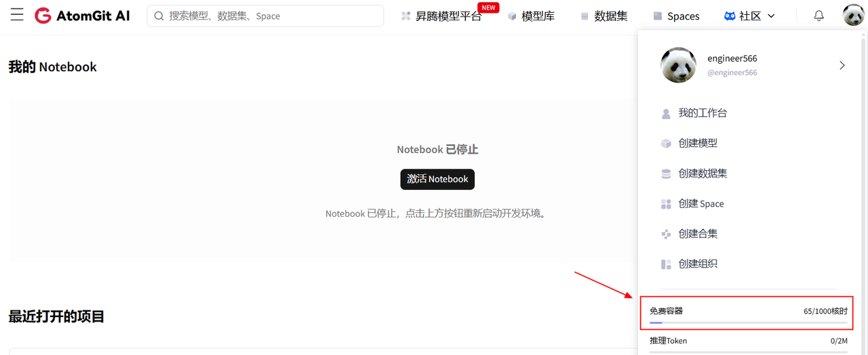Screen dimensions: 868x355
Task: Click the panda avatar in top bar
Action: (853, 16)
